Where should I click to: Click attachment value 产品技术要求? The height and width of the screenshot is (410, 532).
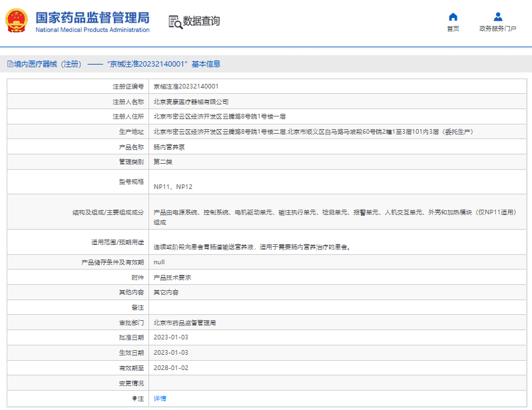tap(172, 278)
